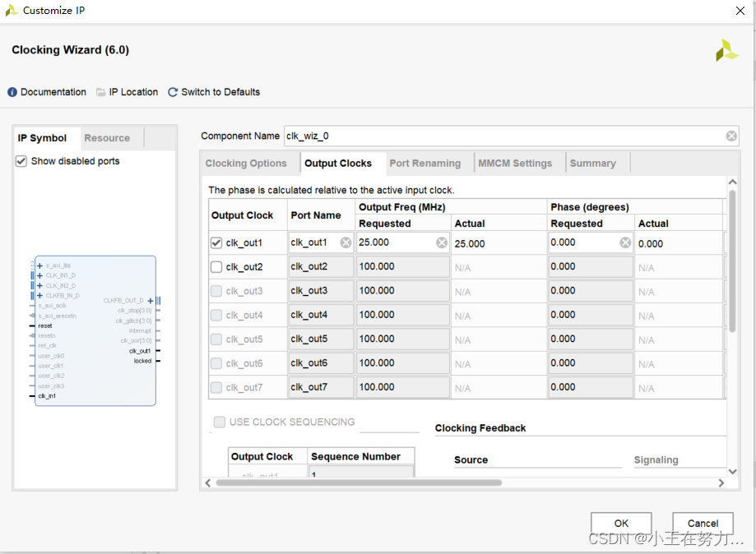Switch to the Resource tab
Viewport: 756px width, 554px height.
pos(107,138)
